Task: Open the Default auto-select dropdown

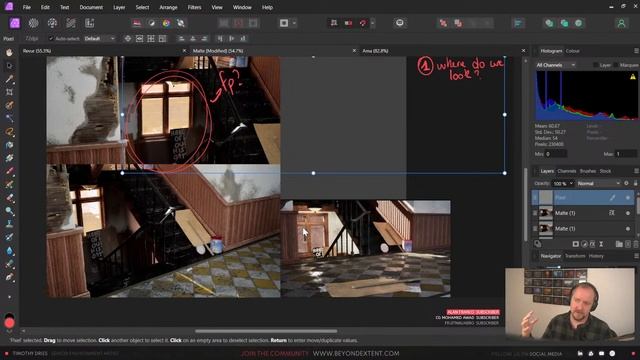Action: 99,39
